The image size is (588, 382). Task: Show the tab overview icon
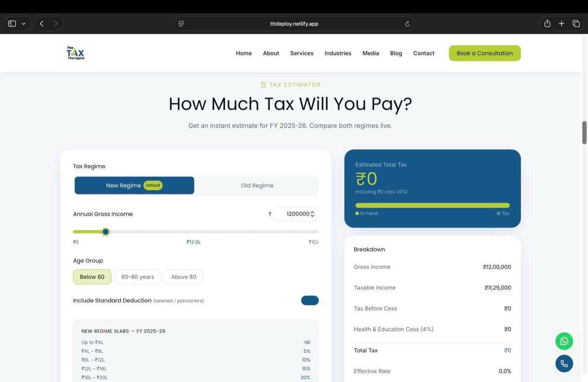(576, 24)
